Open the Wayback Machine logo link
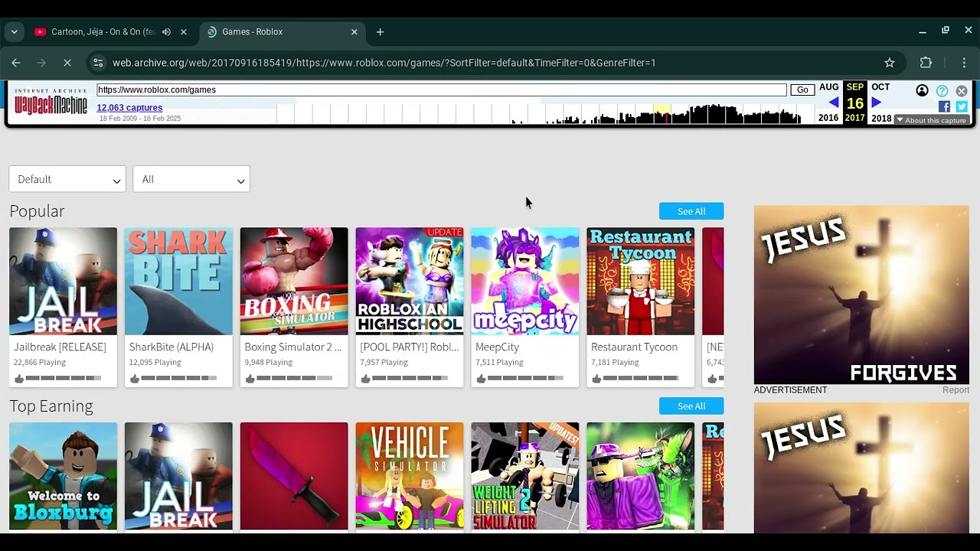980x551 pixels. tap(51, 102)
